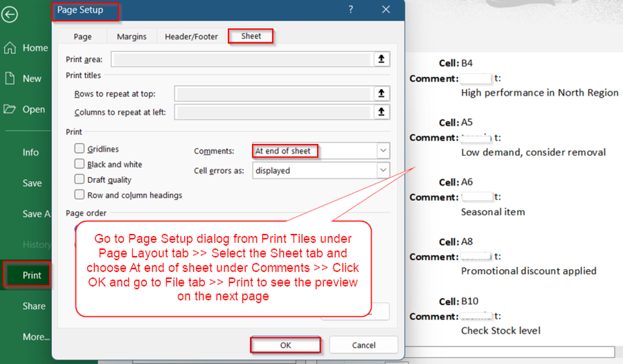Check the Black and white option
The image size is (623, 364).
click(x=79, y=164)
